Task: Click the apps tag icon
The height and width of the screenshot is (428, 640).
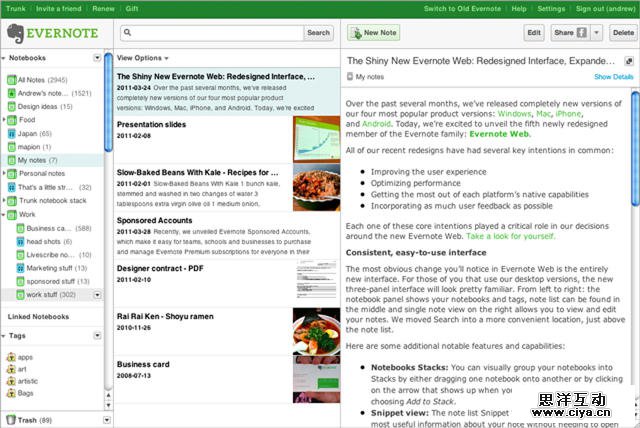Action: point(11,356)
